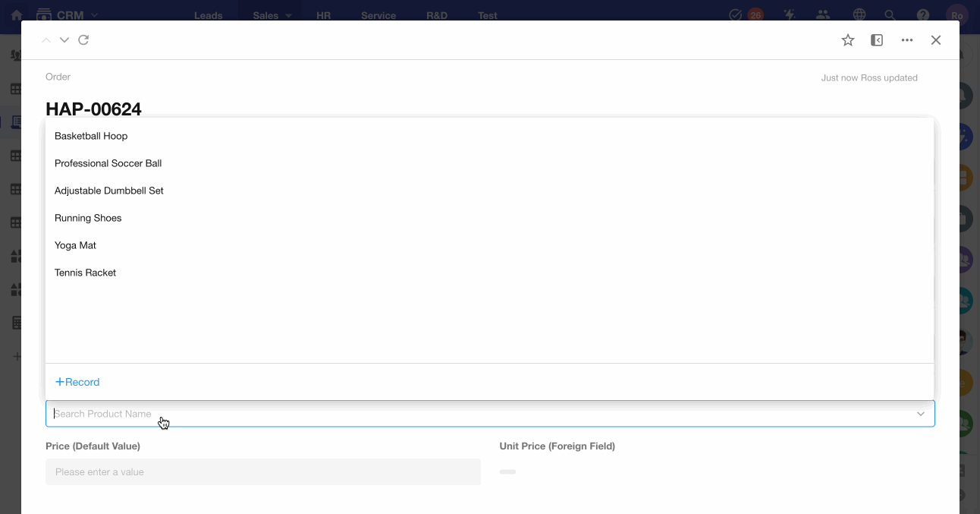The image size is (980, 514).
Task: Open the help question mark icon
Action: [x=923, y=15]
